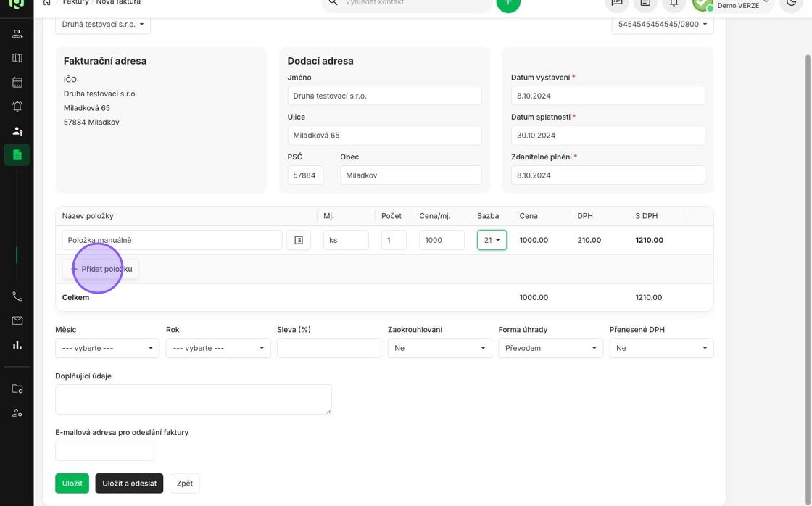812x506 pixels.
Task: Click the item name field Položka manuálně
Action: pyautogui.click(x=172, y=240)
